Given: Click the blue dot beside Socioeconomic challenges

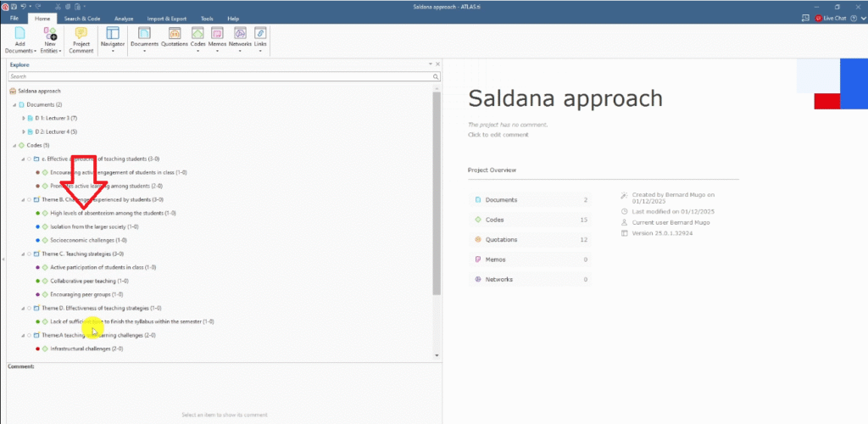Looking at the screenshot, I should [37, 240].
